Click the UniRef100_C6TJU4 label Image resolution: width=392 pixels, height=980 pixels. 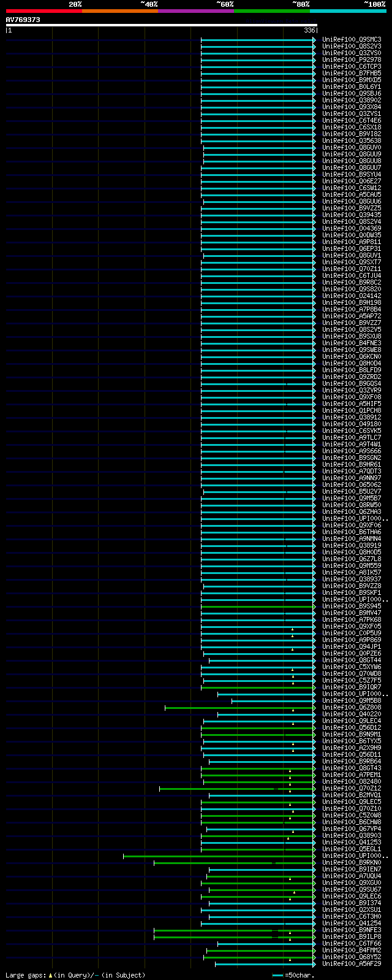click(x=352, y=276)
